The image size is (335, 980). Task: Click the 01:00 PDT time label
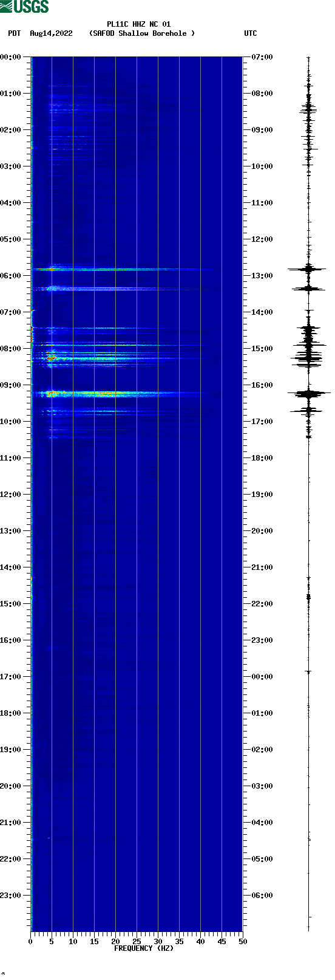(10, 94)
